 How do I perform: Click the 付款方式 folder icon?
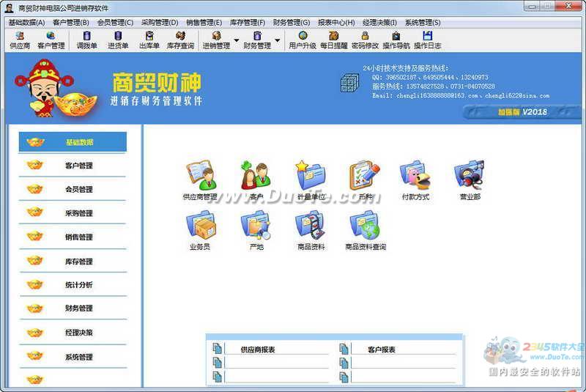pos(415,176)
